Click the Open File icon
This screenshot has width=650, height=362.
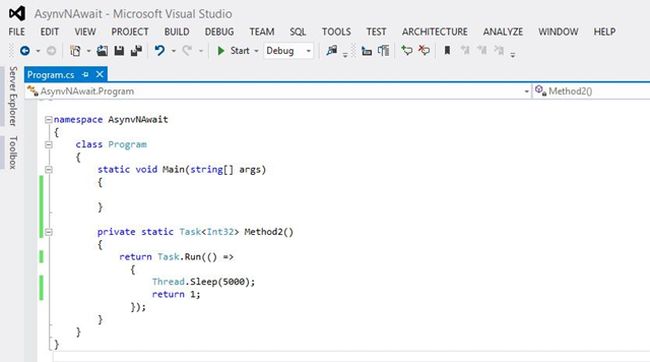tap(102, 51)
